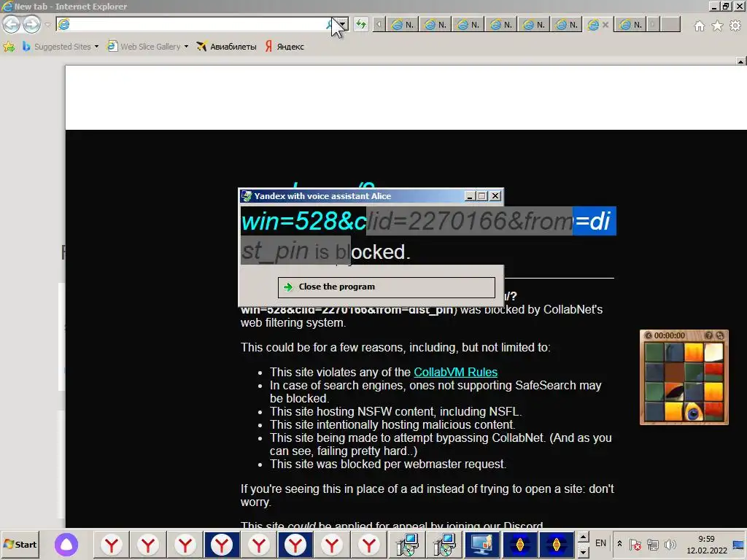Show hidden tray icons arrow
Screen dimensions: 747x560
(x=619, y=544)
